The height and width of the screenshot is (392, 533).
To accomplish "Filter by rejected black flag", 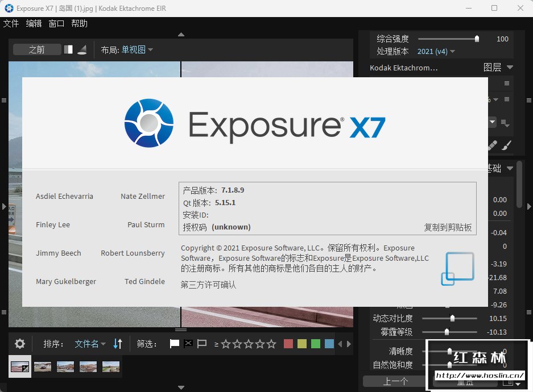I will 188,344.
